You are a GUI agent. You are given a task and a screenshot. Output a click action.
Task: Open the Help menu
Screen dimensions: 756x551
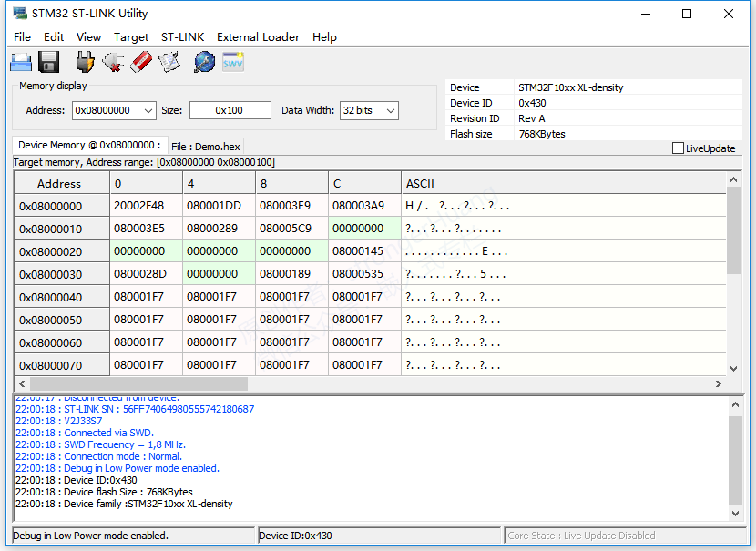324,37
